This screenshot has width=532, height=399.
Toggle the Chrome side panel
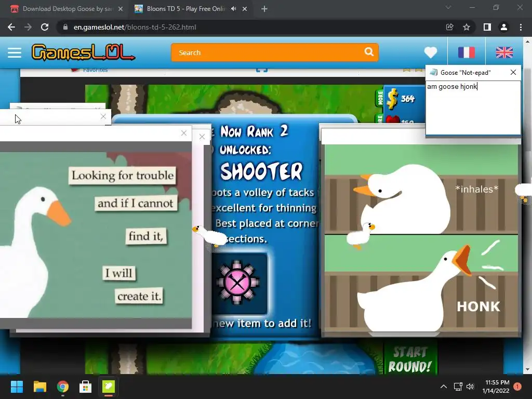pos(487,27)
